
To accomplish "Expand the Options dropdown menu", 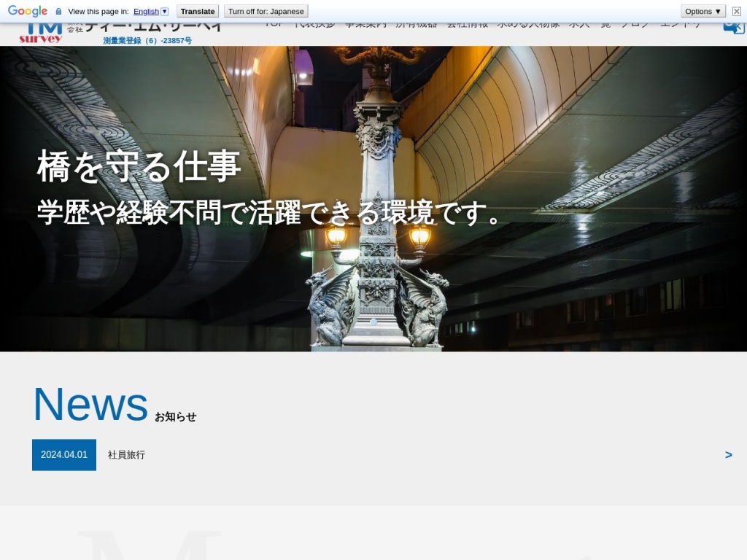I will point(703,11).
